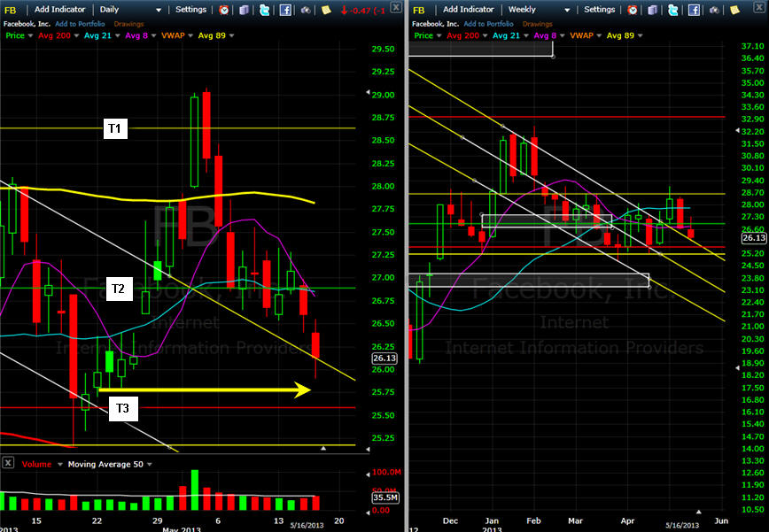
Task: Open the alarm clock alert icon in Weekly chart
Action: pos(633,10)
